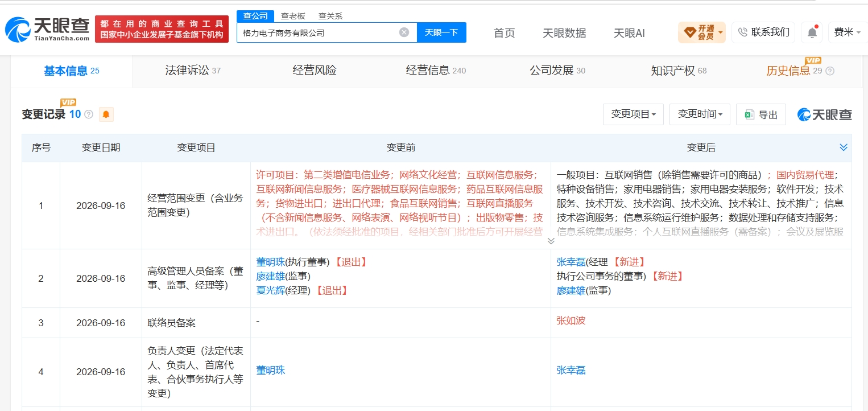The width and height of the screenshot is (868, 411).
Task: Click 经营范围变更 cell in row 1
Action: coord(196,205)
